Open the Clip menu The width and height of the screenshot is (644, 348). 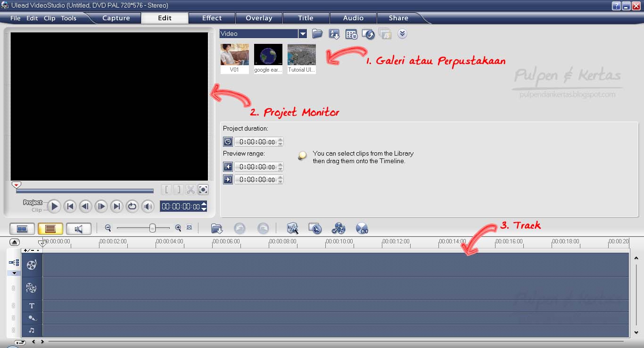click(50, 18)
